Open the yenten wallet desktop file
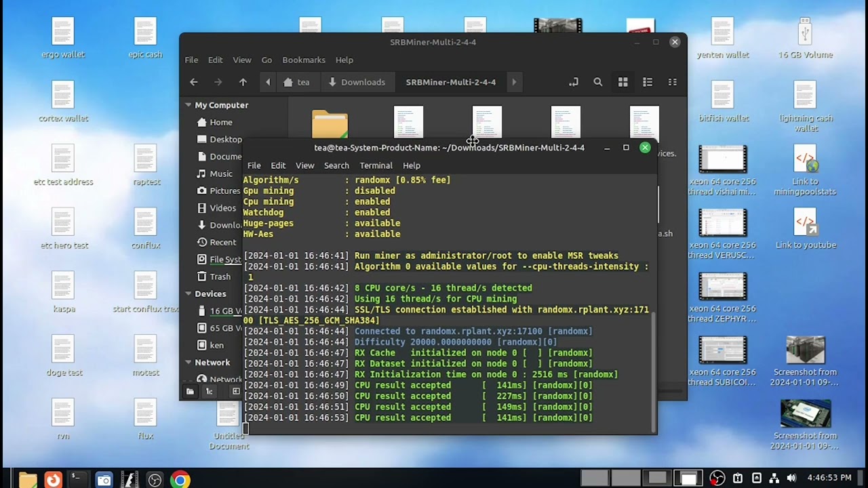This screenshot has width=868, height=488. (723, 38)
